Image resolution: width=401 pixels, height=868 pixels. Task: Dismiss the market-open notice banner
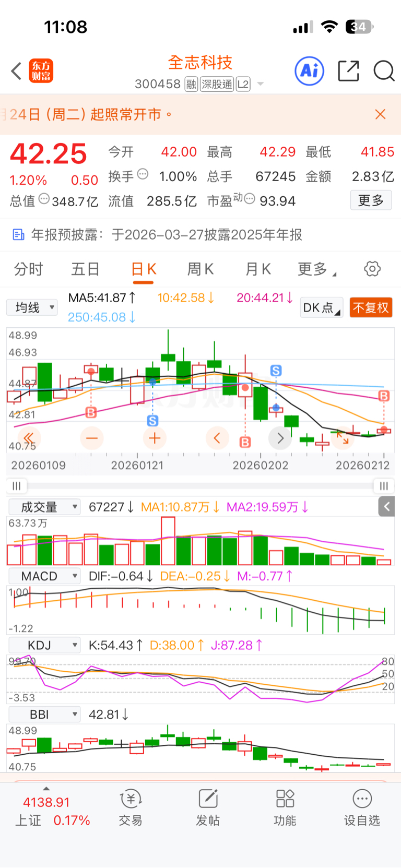coord(381,114)
